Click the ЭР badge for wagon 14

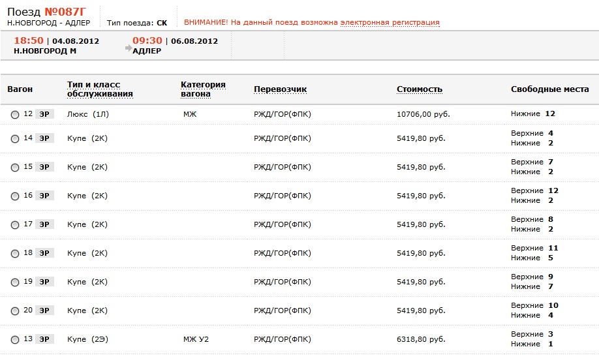(44, 138)
